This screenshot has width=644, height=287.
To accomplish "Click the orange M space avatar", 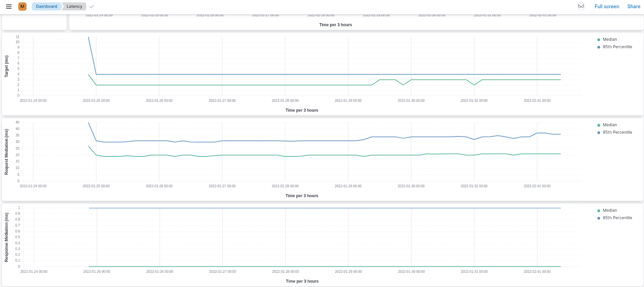I will pos(22,7).
